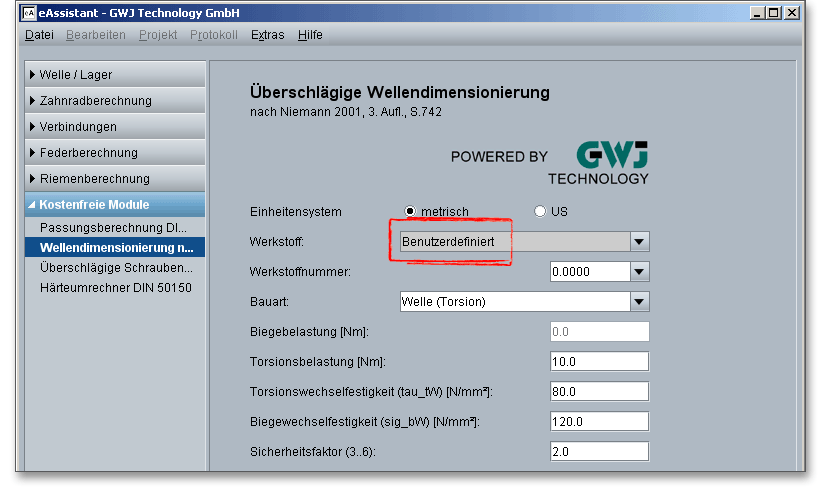The image size is (821, 487).
Task: Select the US unit system radio button
Action: (x=541, y=212)
